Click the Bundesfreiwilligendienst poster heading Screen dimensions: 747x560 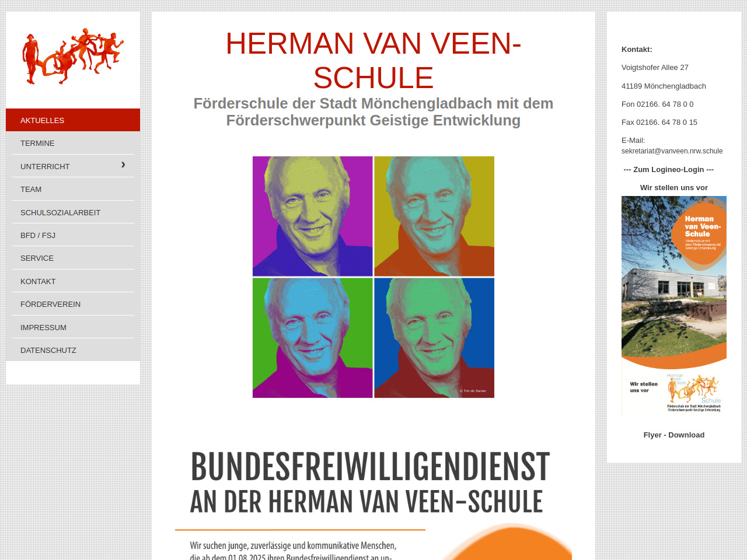coord(370,483)
